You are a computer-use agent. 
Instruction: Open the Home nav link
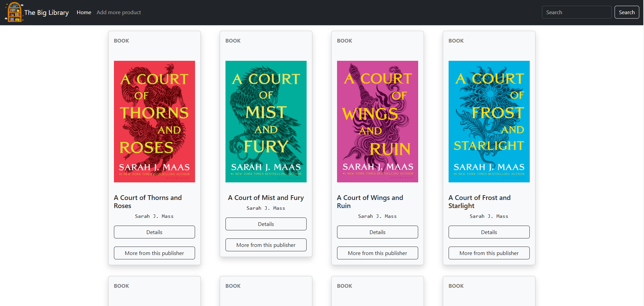coord(84,12)
